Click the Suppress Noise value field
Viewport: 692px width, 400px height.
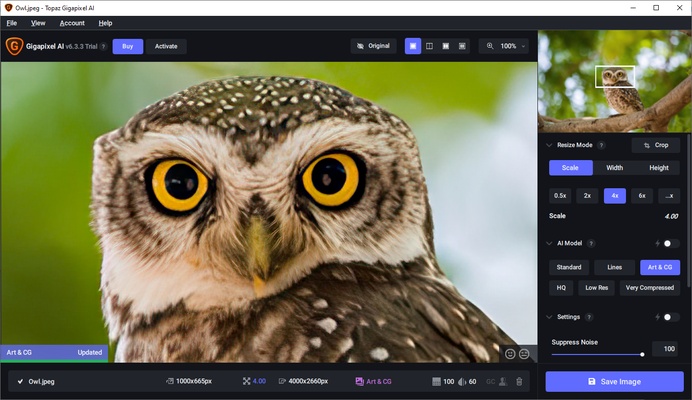coord(666,349)
